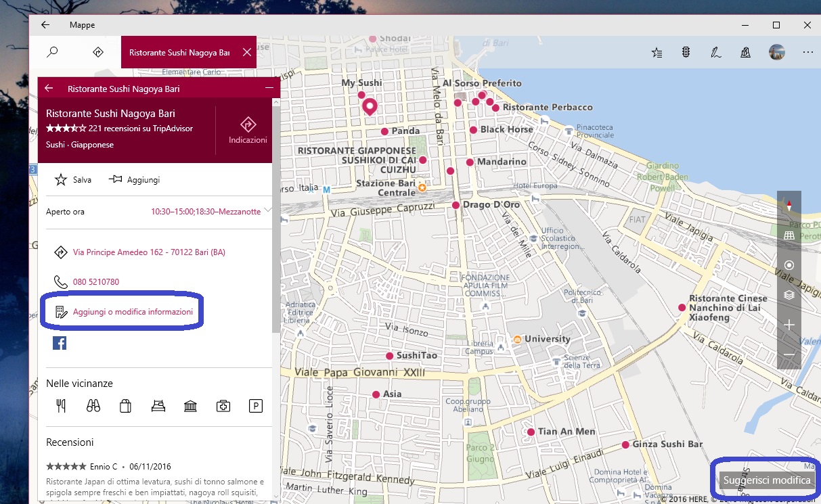Open map layers view icon
821x504 pixels.
point(789,295)
